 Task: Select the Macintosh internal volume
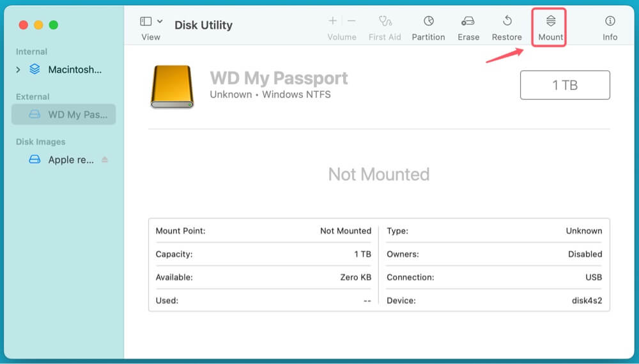tap(74, 70)
